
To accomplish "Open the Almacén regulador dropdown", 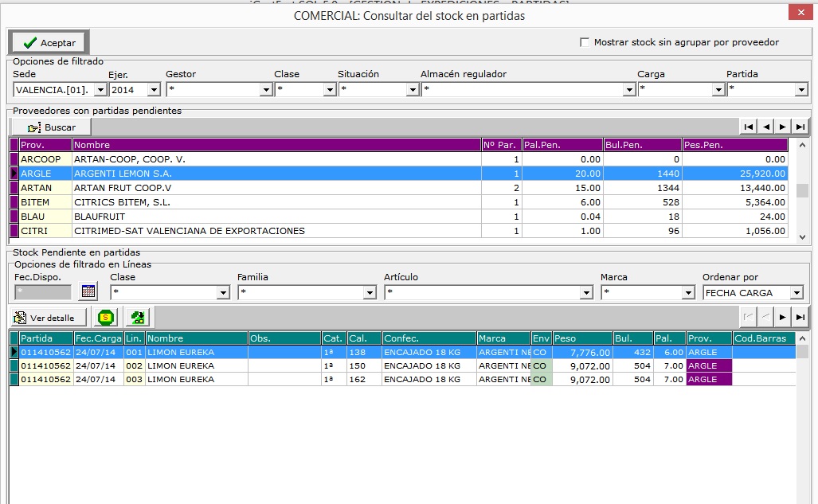I will [x=628, y=90].
